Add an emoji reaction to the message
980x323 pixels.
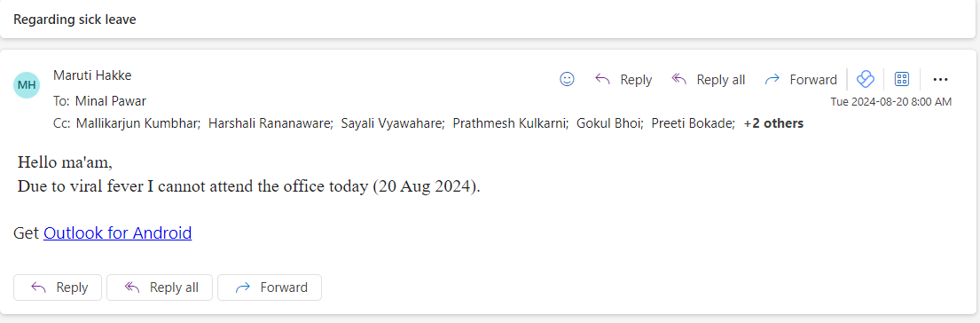[x=567, y=79]
